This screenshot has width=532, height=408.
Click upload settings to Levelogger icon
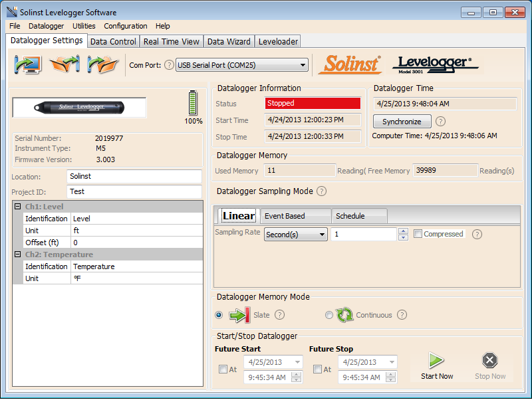click(x=65, y=64)
